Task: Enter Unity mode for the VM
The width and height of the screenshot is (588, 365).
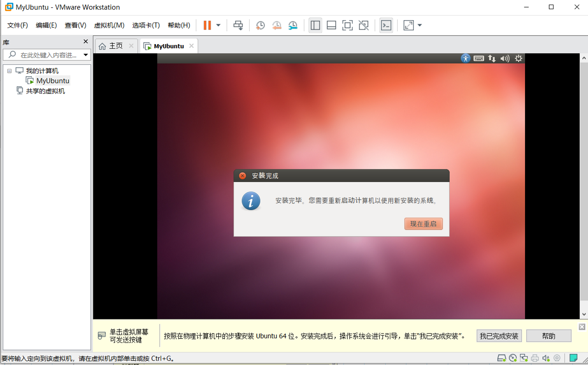Action: (x=363, y=25)
